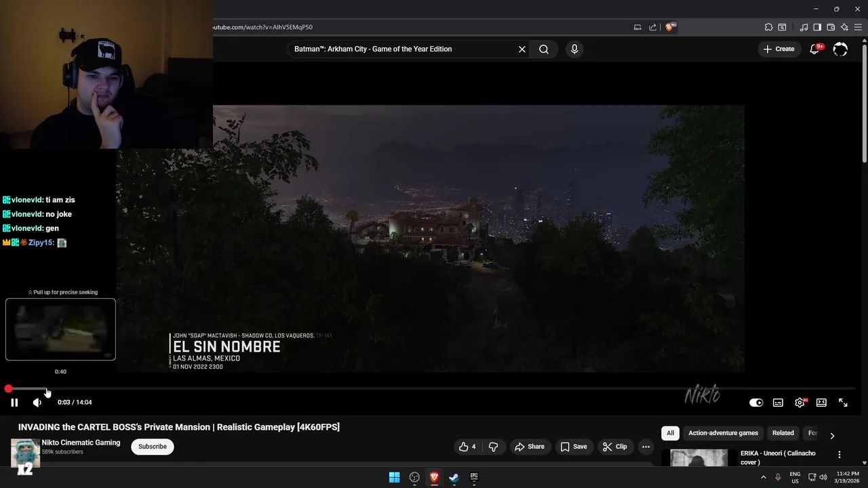Screen dimensions: 868x488
Task: Seek video on the red progress bar
Action: pos(431,389)
